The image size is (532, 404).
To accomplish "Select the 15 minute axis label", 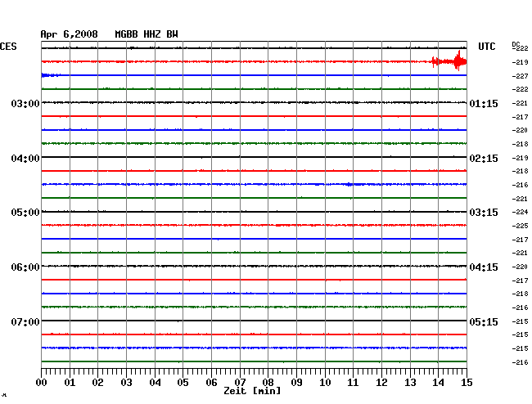I will point(467,382).
